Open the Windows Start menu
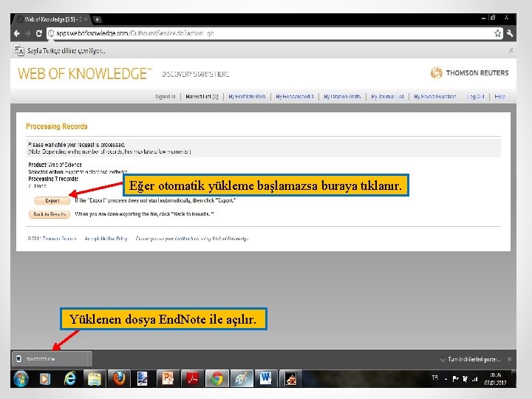 pos(21,378)
